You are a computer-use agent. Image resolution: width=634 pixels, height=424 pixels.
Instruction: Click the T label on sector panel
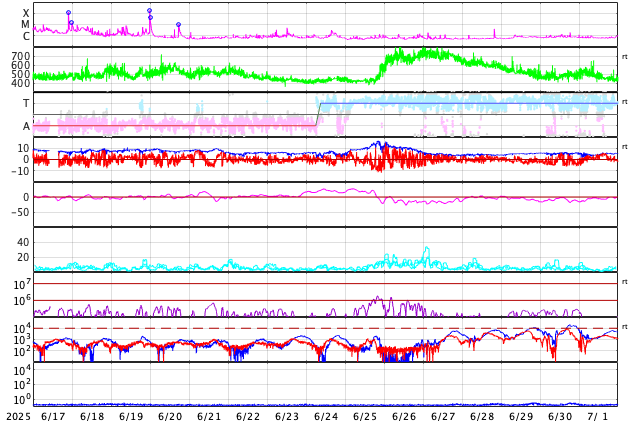[x=26, y=104]
